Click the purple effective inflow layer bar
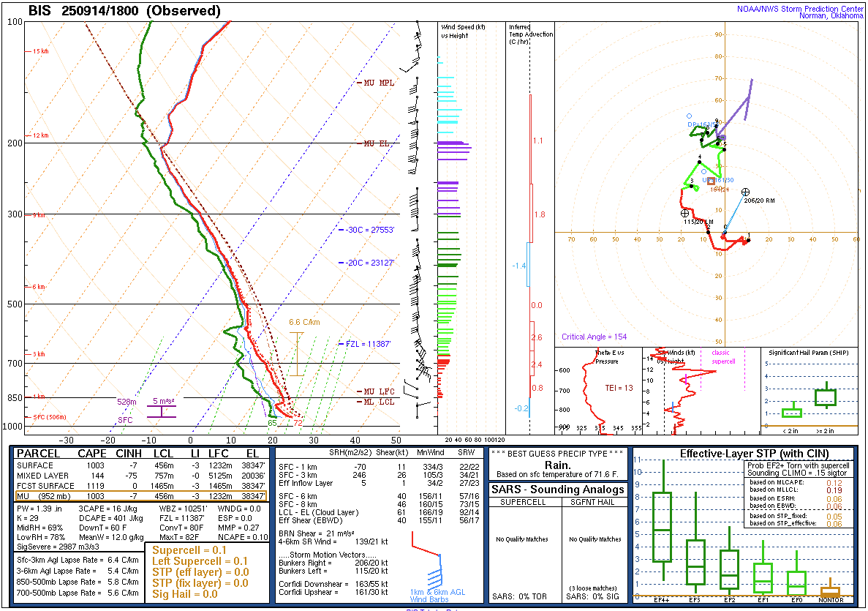 (162, 411)
